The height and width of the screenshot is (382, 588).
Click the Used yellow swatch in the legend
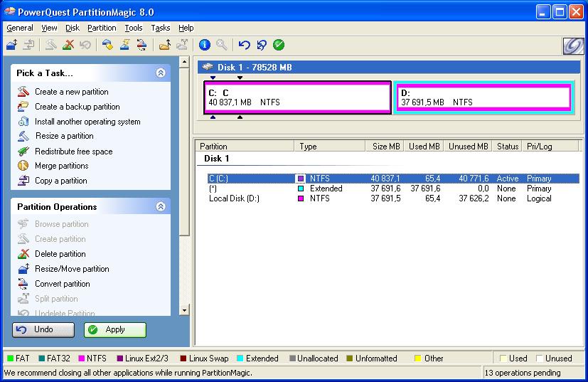503,359
